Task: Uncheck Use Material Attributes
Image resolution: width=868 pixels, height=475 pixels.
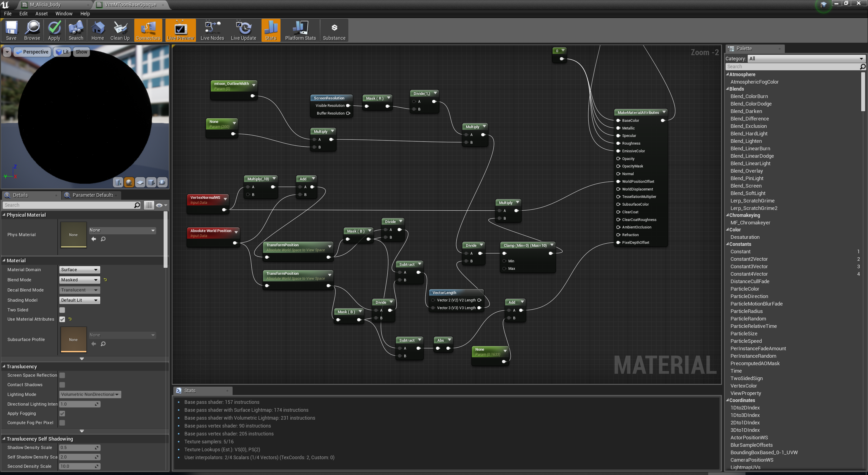Action: click(62, 319)
